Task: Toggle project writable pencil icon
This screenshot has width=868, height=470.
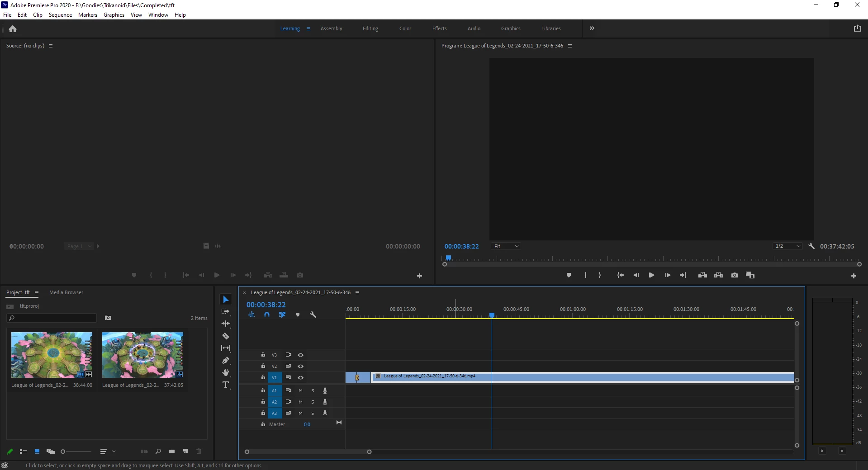Action: pos(10,451)
